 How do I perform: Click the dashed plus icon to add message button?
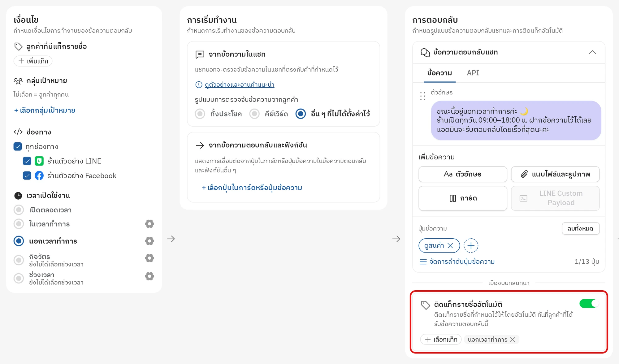[x=471, y=246]
